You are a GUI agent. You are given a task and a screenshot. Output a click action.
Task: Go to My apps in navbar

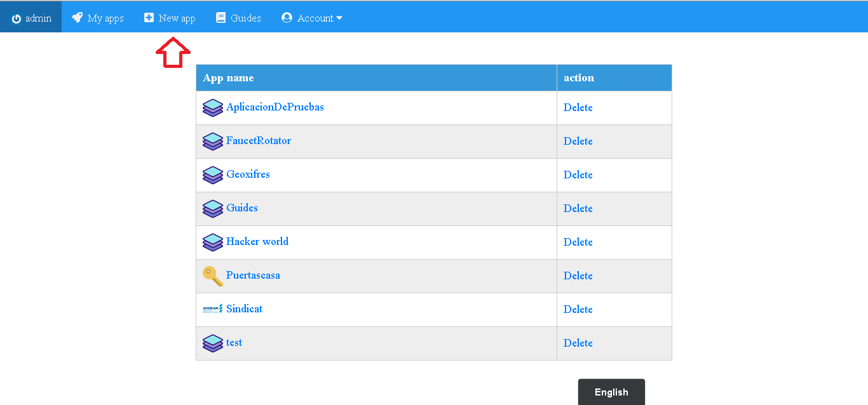coord(98,18)
